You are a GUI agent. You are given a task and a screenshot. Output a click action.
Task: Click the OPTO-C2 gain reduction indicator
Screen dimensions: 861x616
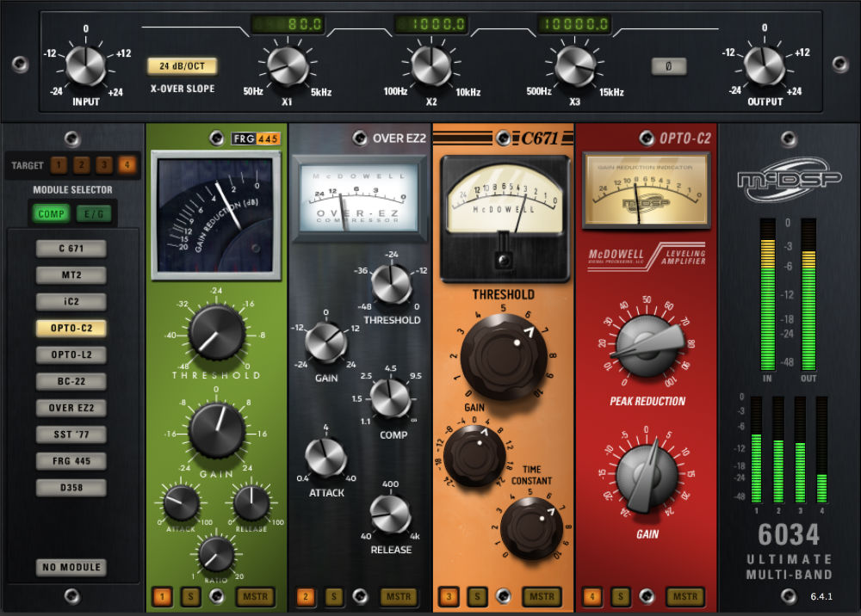pyautogui.click(x=646, y=190)
